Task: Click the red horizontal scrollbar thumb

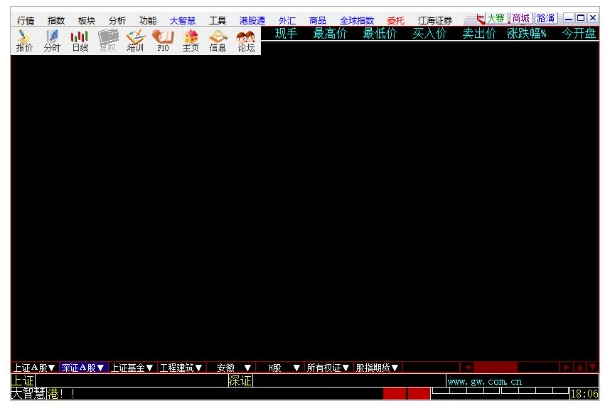Action: click(495, 367)
